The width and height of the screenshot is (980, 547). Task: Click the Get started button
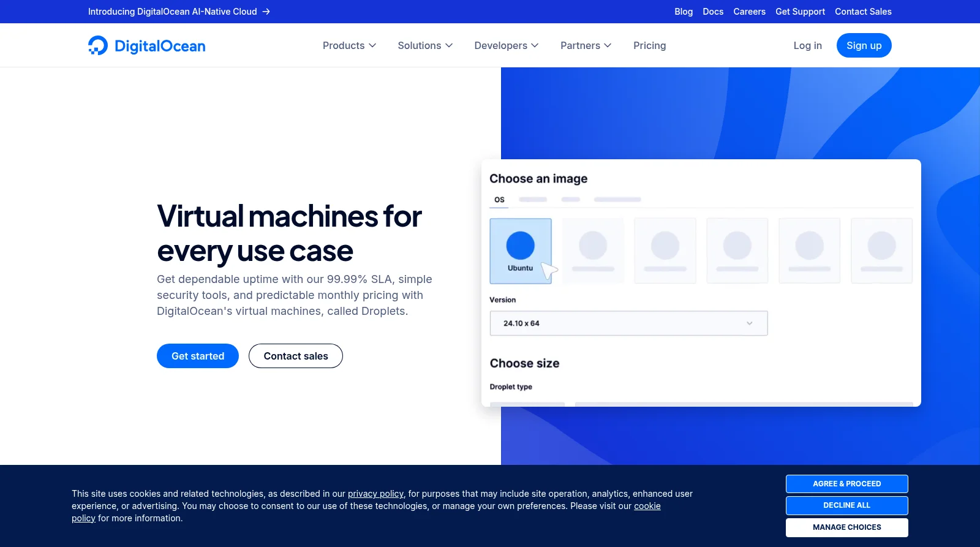pyautogui.click(x=198, y=356)
